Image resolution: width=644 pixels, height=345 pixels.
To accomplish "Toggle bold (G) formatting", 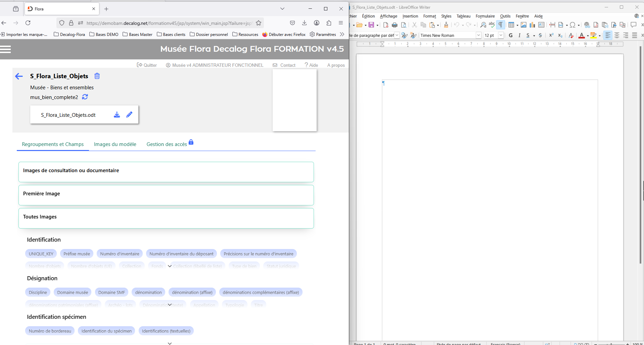I will (x=511, y=35).
